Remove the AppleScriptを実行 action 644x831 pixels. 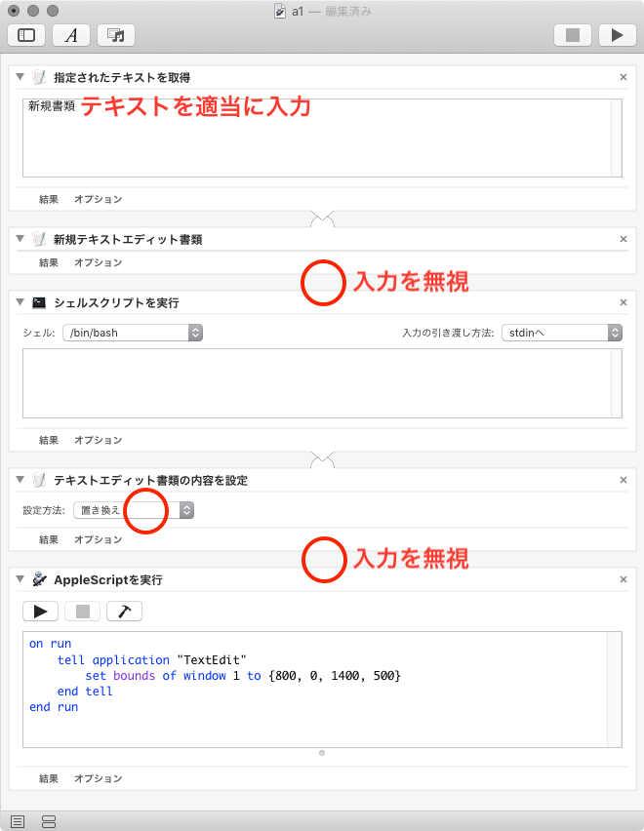click(624, 579)
